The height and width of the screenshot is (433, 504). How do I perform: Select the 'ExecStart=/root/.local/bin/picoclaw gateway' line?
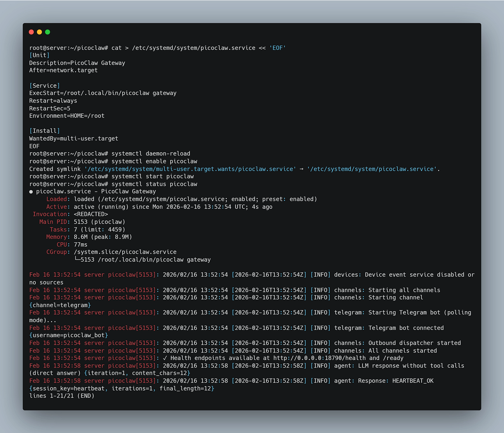pos(103,93)
